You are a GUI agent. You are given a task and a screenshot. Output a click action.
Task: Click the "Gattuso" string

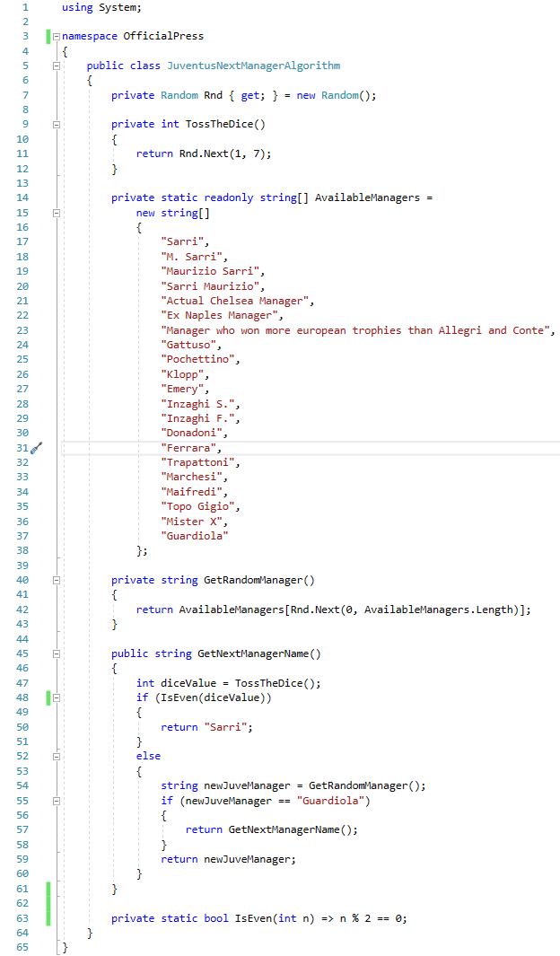pos(188,345)
